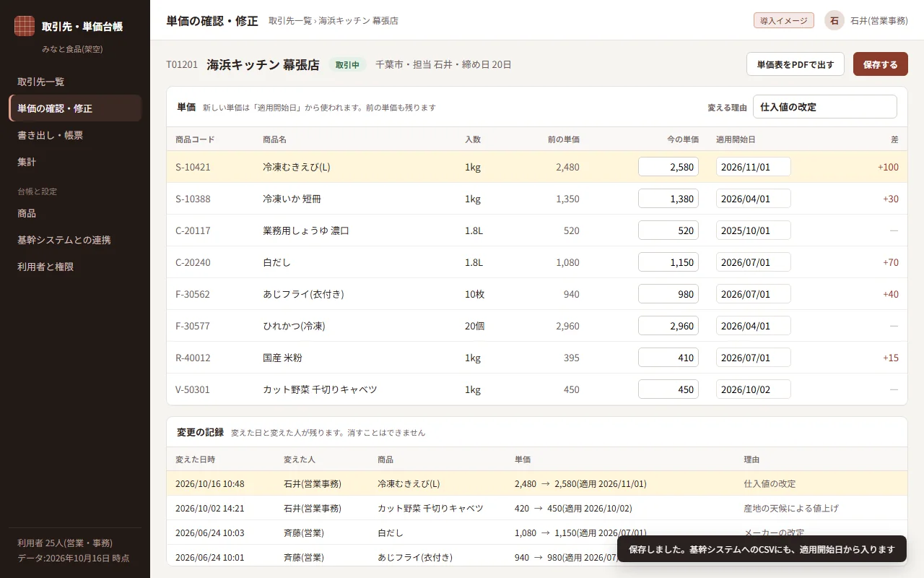The image size is (924, 578).
Task: Edit 今の単価 for 業務用しょうゆ 濃口
Action: pyautogui.click(x=668, y=230)
